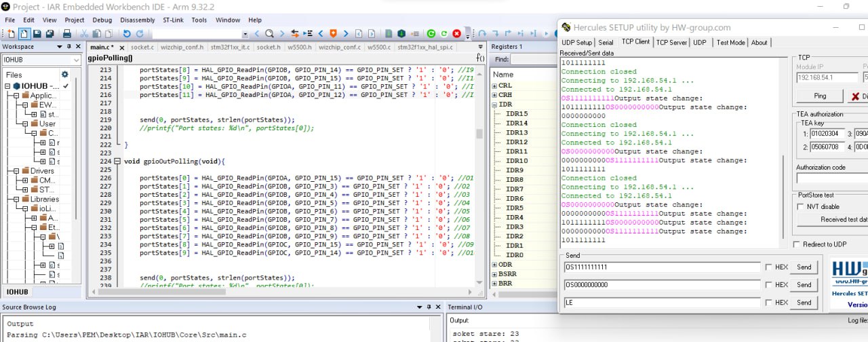This screenshot has height=342, width=868.
Task: Click Debug without Downloading small green icon
Action: [x=444, y=33]
